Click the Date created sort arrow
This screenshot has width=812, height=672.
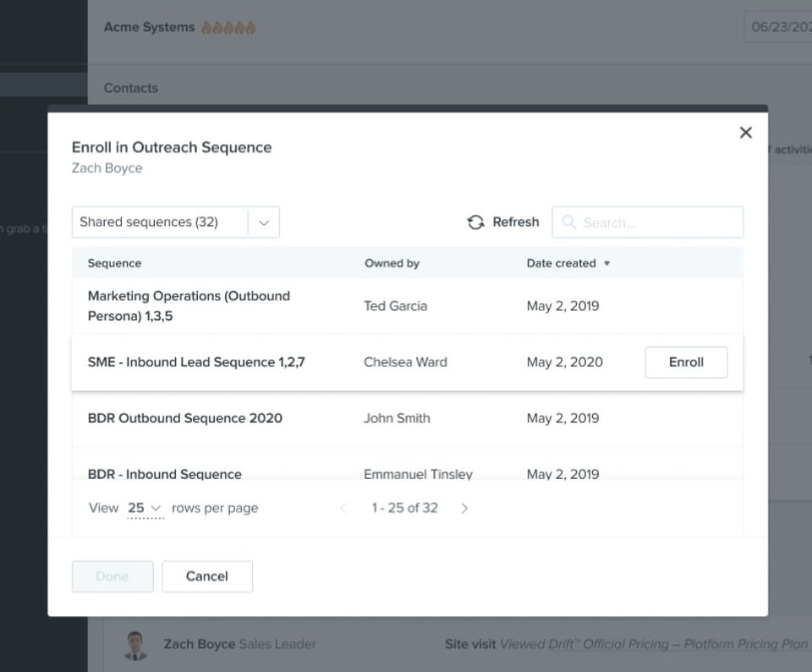click(x=607, y=263)
